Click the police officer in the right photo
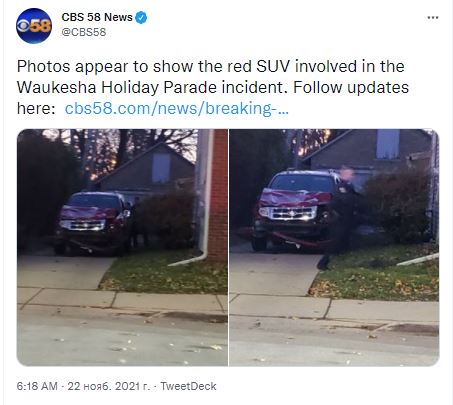This screenshot has width=453, height=405. point(344,217)
